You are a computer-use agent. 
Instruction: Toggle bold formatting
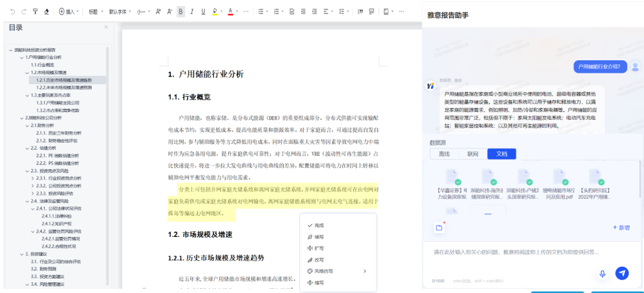point(181,11)
